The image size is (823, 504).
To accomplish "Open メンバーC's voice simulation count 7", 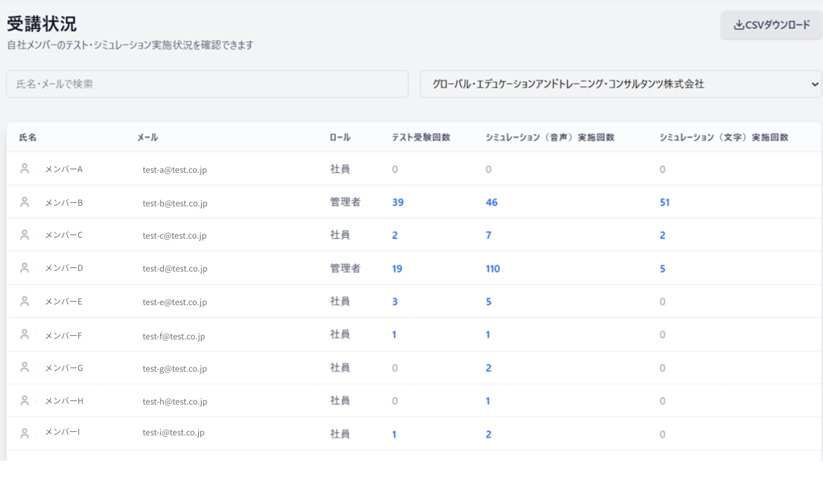I will click(x=488, y=235).
